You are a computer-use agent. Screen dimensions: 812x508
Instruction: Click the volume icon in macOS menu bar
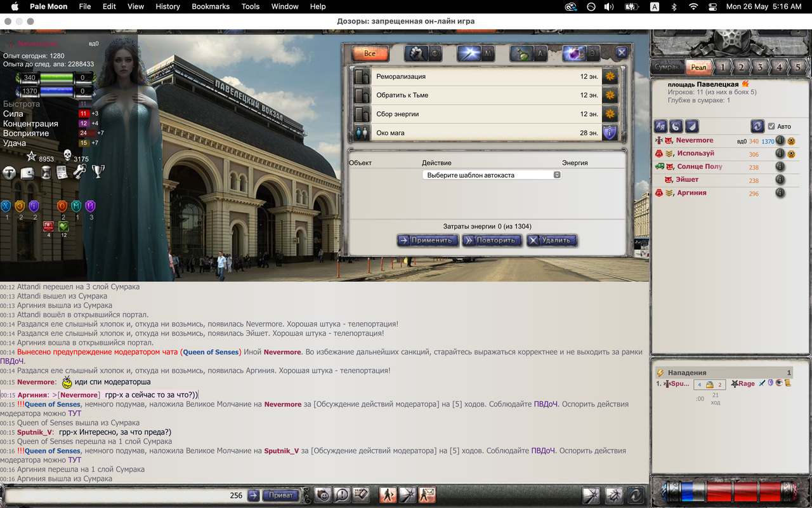coord(609,6)
